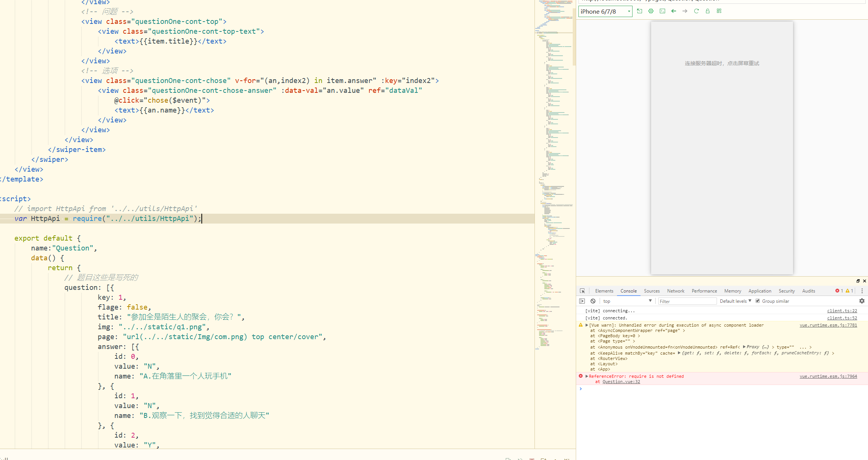Clear the console with the ban icon

click(593, 301)
